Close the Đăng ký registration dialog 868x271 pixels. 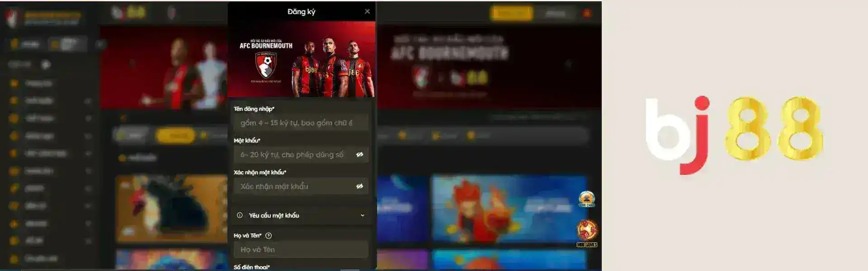click(x=367, y=11)
